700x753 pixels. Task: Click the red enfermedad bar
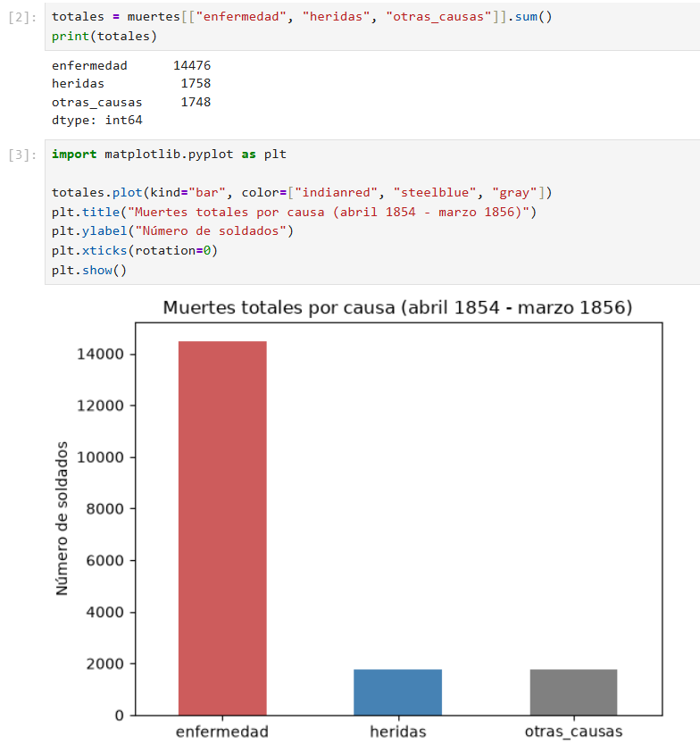click(222, 528)
